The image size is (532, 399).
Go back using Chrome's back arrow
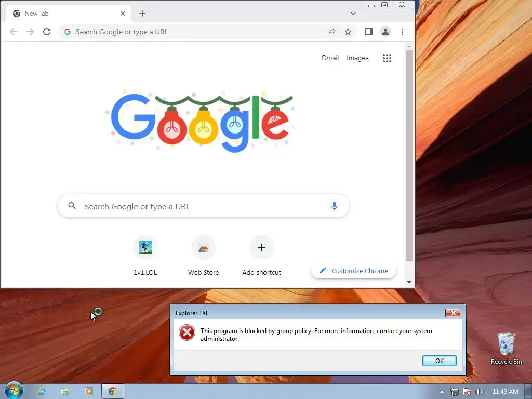pyautogui.click(x=14, y=32)
